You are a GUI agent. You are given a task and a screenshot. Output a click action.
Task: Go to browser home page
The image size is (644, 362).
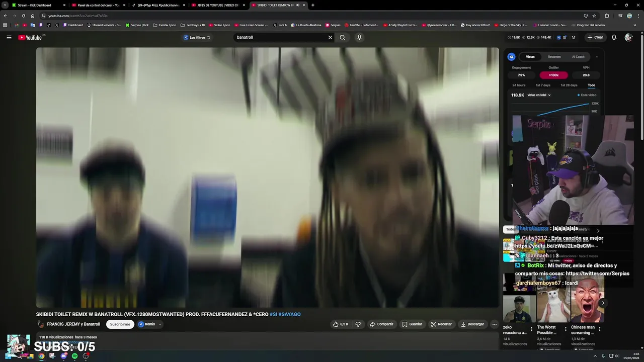[33, 16]
